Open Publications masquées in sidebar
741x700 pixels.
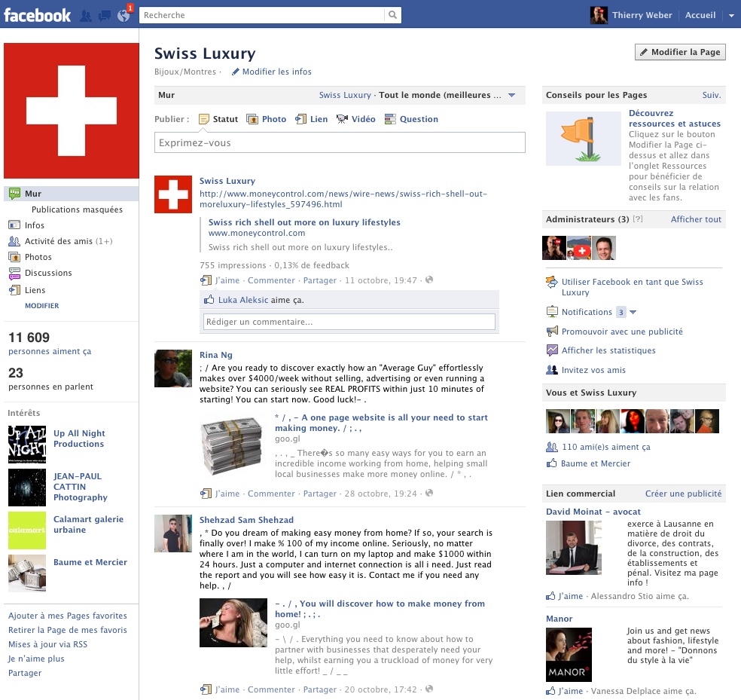tap(77, 209)
